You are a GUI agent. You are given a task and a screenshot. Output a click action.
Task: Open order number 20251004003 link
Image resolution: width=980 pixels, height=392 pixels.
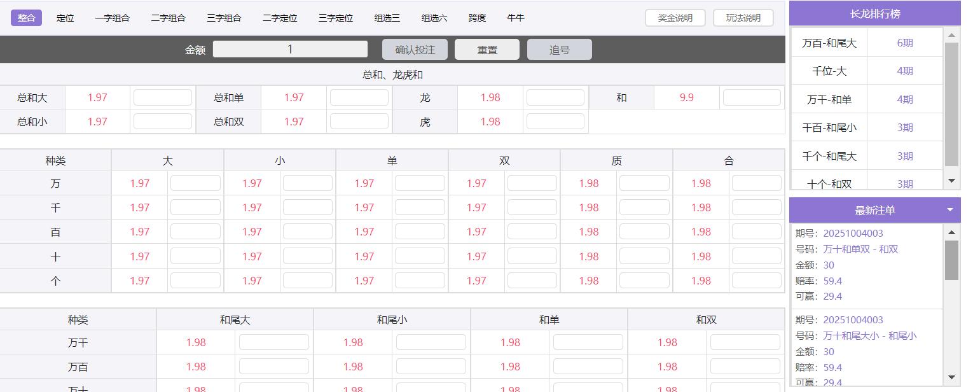[x=853, y=233]
